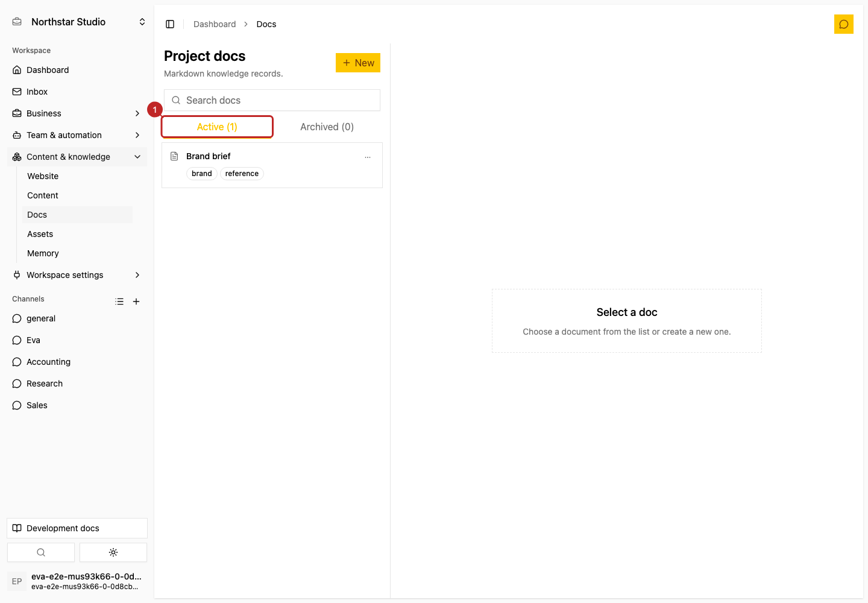Click the brand tag on Brand brief

click(x=202, y=174)
